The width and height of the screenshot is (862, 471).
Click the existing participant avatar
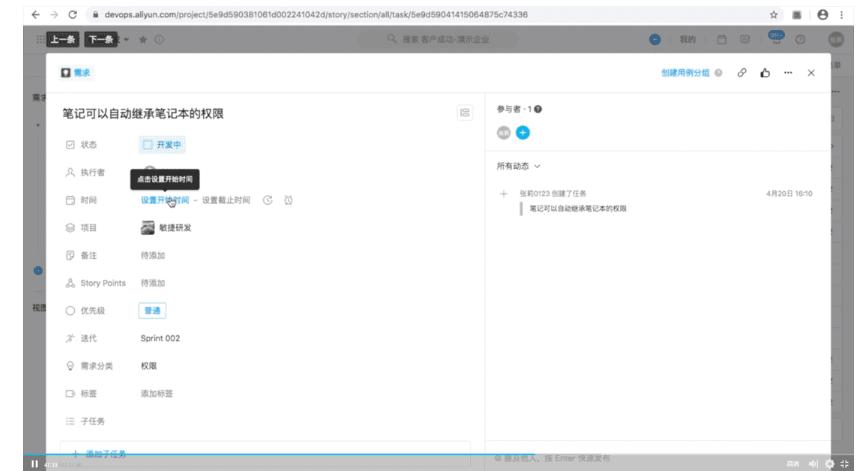[x=504, y=132]
